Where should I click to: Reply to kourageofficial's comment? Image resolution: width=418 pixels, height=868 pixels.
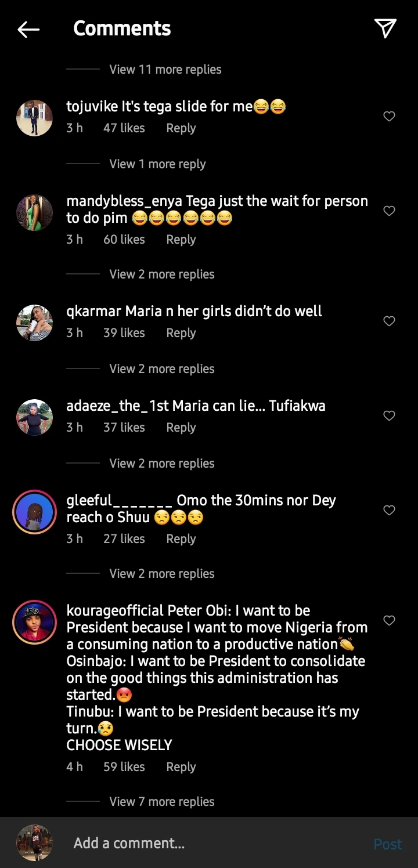tap(181, 767)
